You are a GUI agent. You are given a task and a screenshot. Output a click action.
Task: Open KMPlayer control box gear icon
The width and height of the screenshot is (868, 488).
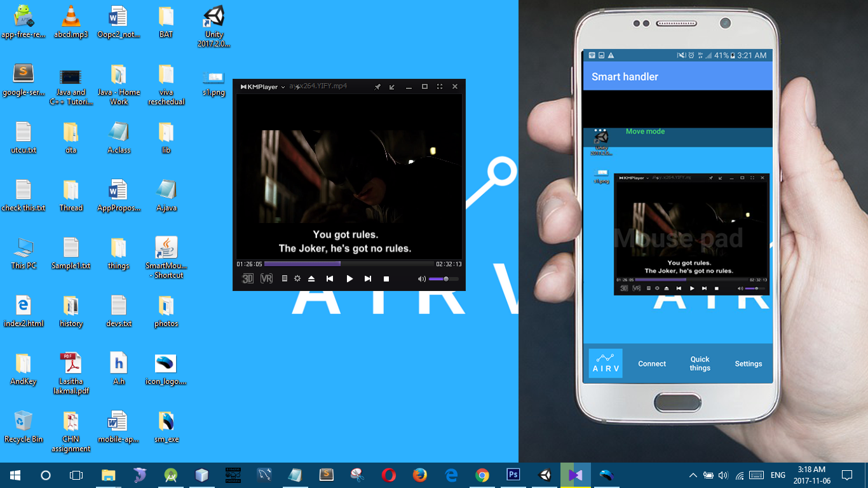(x=297, y=278)
